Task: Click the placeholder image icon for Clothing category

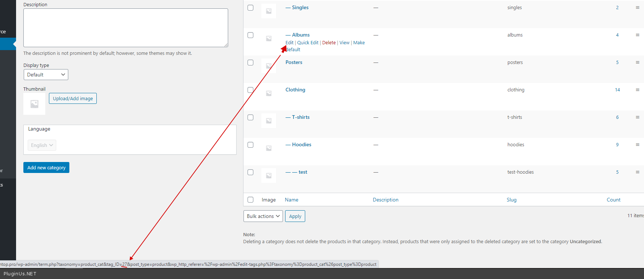Action: (x=269, y=93)
